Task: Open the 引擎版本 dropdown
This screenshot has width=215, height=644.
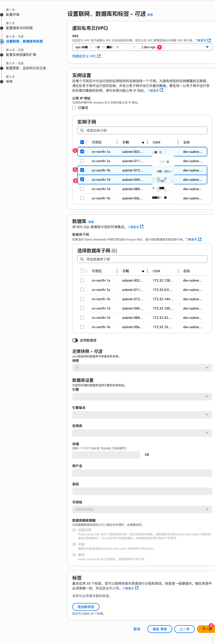Action: (142, 415)
